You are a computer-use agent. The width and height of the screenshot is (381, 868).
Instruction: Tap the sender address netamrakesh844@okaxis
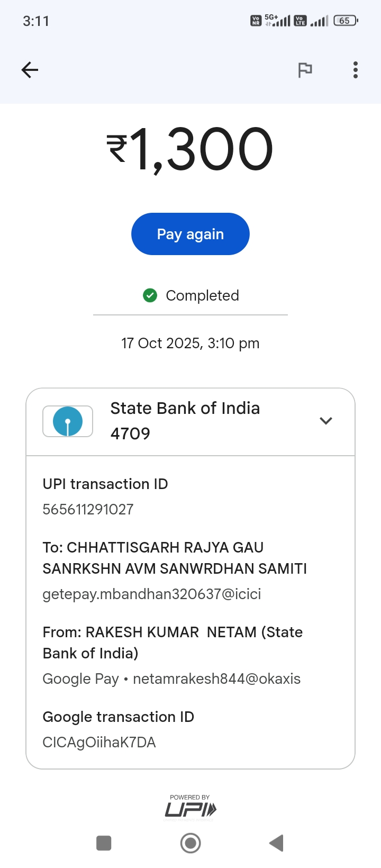pyautogui.click(x=216, y=679)
